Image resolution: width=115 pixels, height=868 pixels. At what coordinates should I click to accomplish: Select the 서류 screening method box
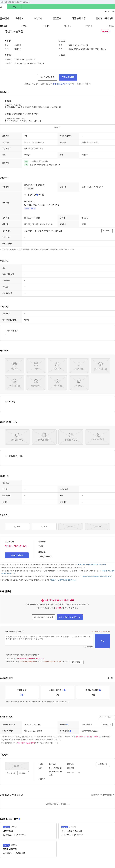(x=17, y=526)
